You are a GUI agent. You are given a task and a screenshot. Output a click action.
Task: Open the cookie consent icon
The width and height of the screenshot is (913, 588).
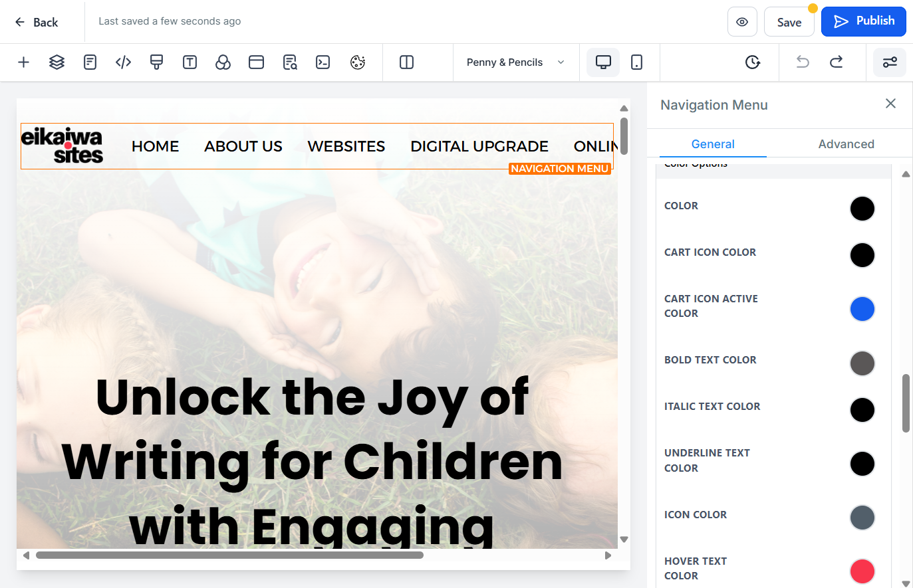(358, 62)
